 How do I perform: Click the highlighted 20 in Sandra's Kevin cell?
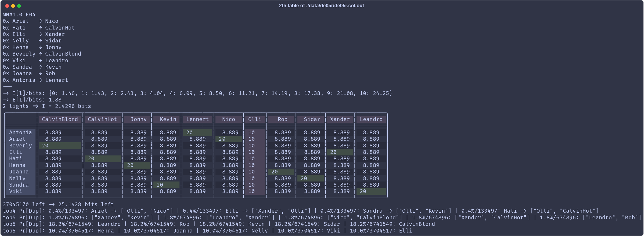click(x=166, y=185)
